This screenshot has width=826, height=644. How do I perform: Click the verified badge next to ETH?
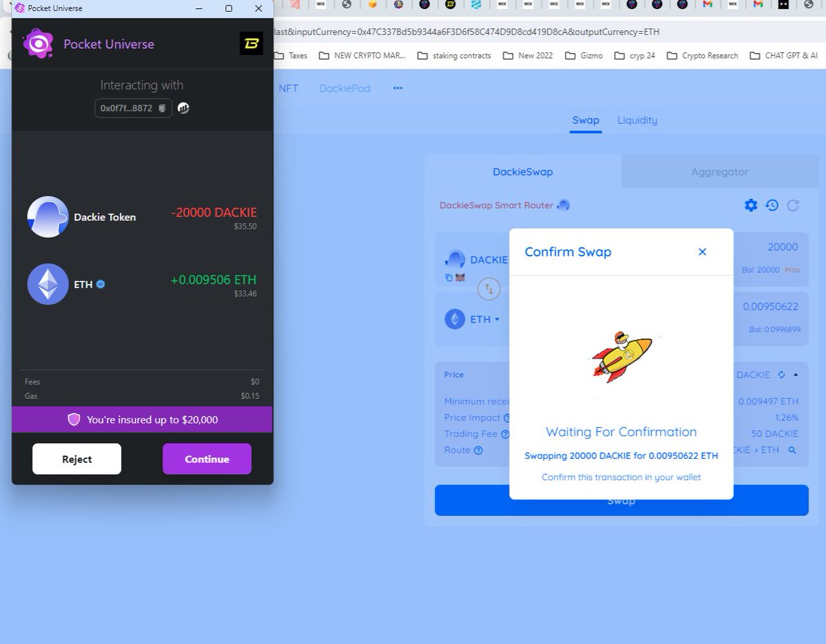pos(100,283)
